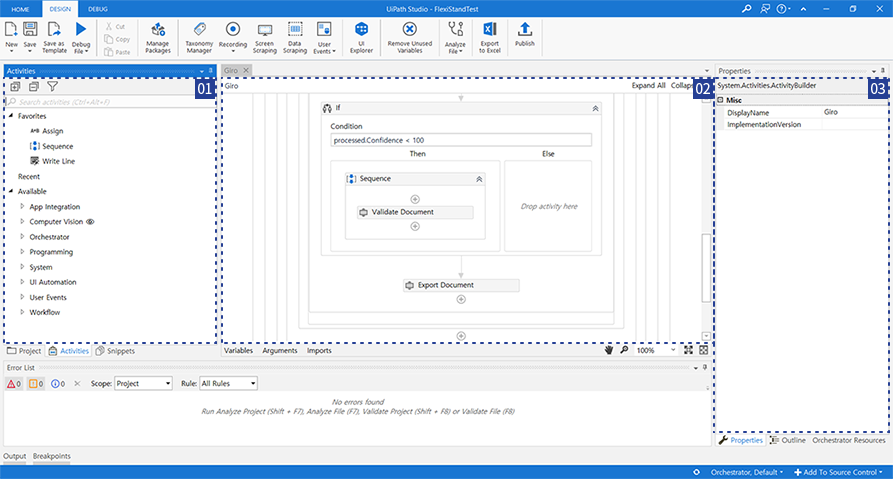The width and height of the screenshot is (893, 479).
Task: Select the Export Document activity
Action: pos(461,285)
